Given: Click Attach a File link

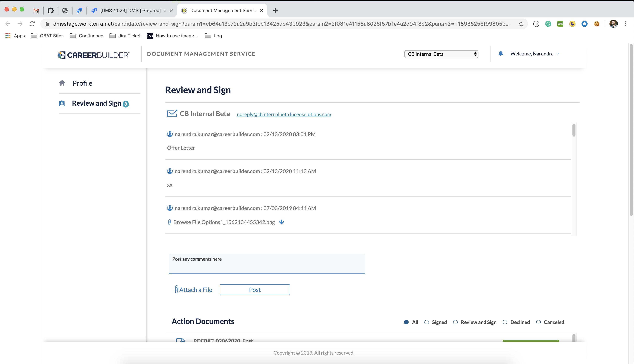Looking at the screenshot, I should click(x=193, y=290).
